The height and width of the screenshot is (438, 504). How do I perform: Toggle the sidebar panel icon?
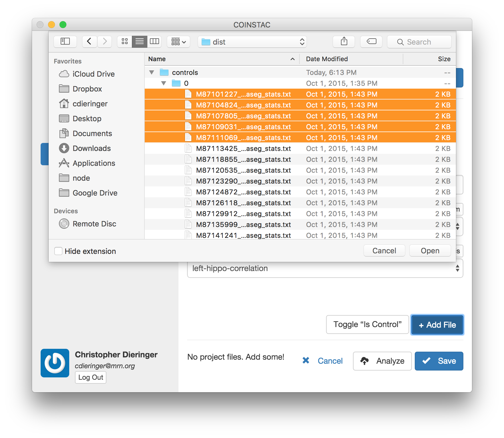(65, 42)
